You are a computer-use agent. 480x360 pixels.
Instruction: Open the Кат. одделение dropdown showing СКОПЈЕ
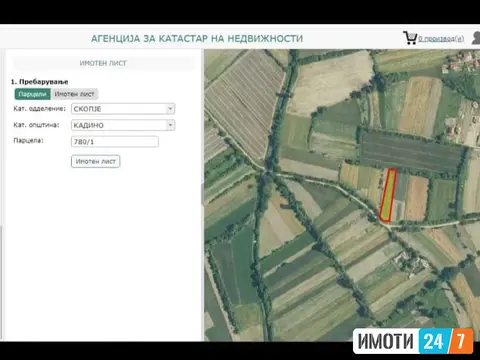click(x=123, y=109)
